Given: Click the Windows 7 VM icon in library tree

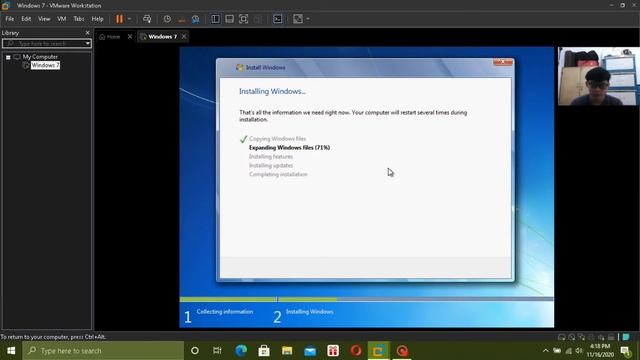Looking at the screenshot, I should point(26,65).
